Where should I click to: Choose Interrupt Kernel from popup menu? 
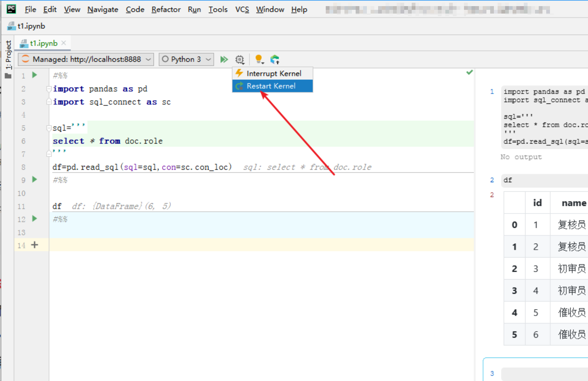pos(272,74)
